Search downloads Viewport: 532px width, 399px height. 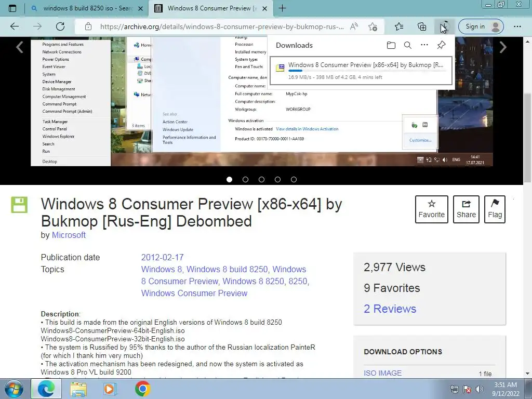tap(407, 45)
